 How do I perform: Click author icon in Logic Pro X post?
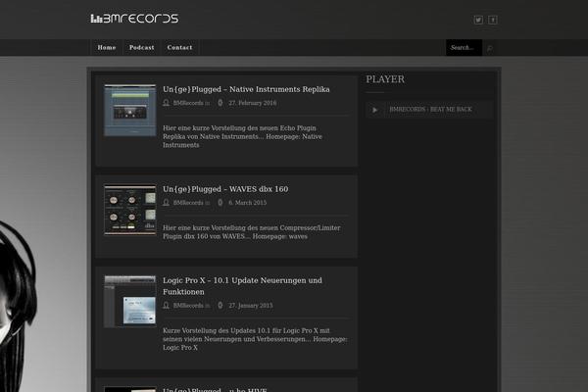(x=167, y=306)
